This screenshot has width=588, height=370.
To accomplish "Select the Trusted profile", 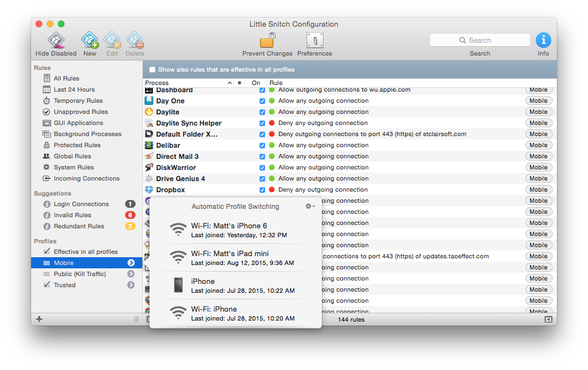I will [x=64, y=285].
